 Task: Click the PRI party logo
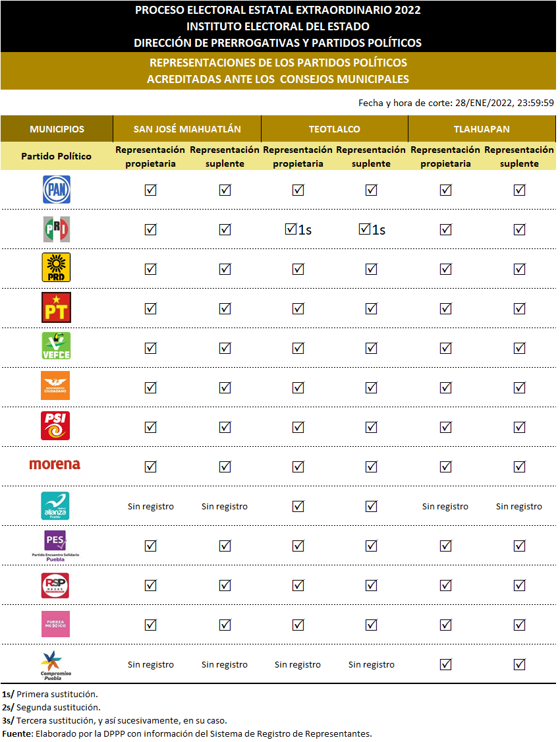pos(56,229)
